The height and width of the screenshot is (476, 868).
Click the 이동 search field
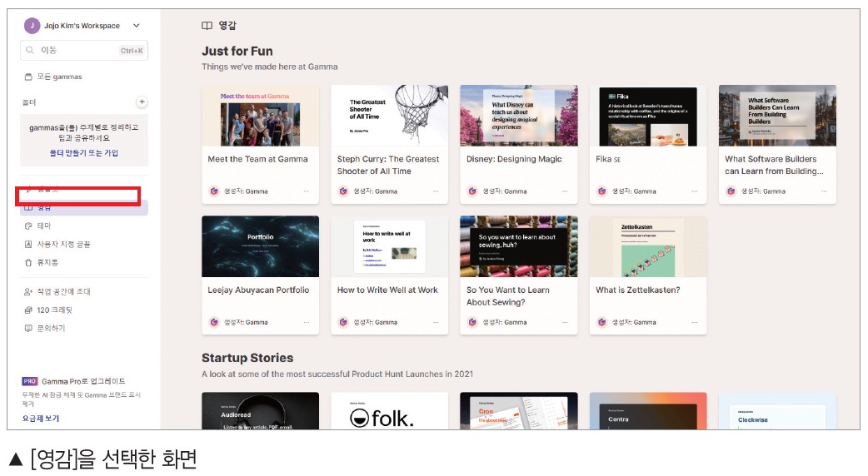pyautogui.click(x=84, y=50)
